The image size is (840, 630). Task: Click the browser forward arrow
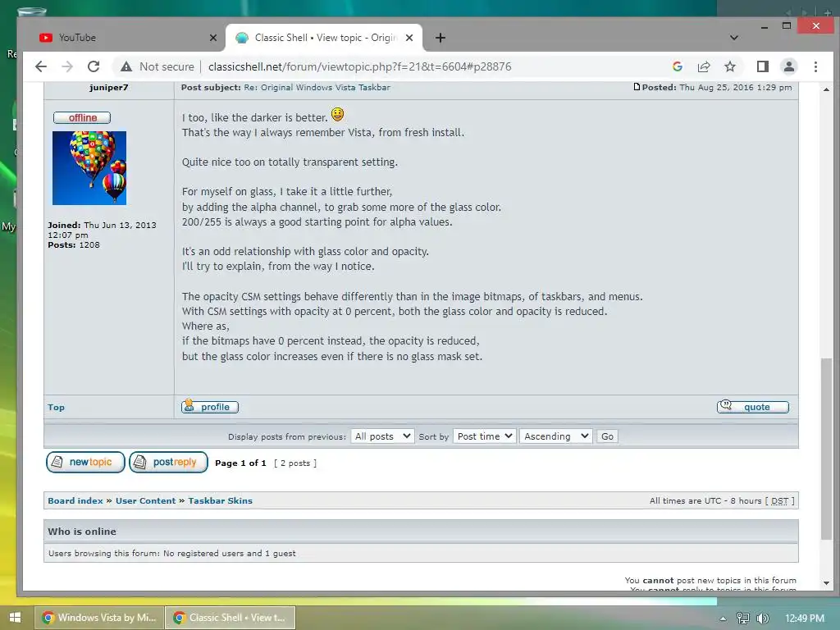[67, 66]
